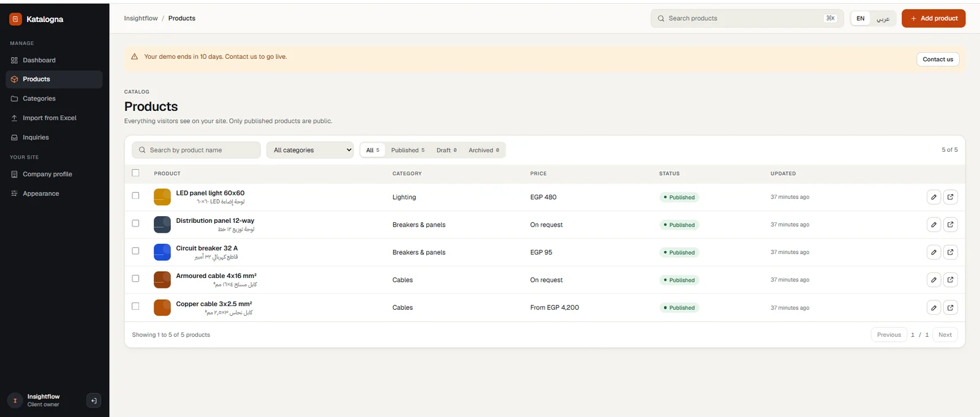
Task: Switch to the All products tab
Action: coord(372,150)
